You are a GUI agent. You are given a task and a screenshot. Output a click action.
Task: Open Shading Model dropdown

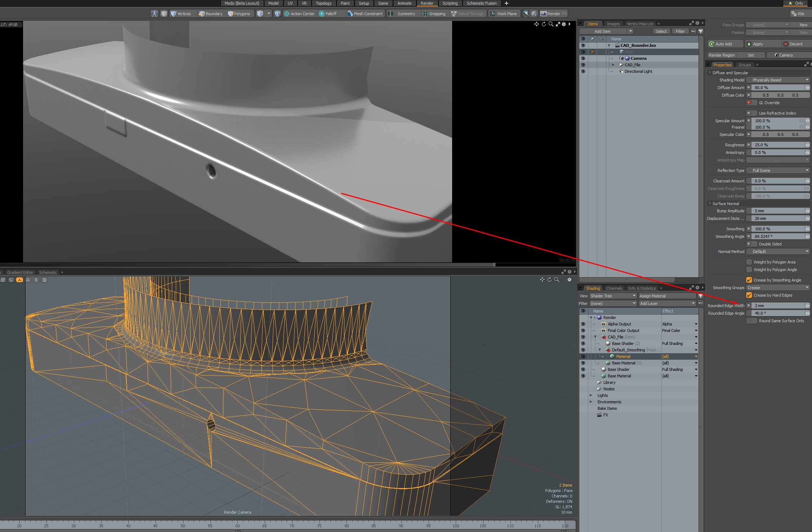[x=778, y=80]
